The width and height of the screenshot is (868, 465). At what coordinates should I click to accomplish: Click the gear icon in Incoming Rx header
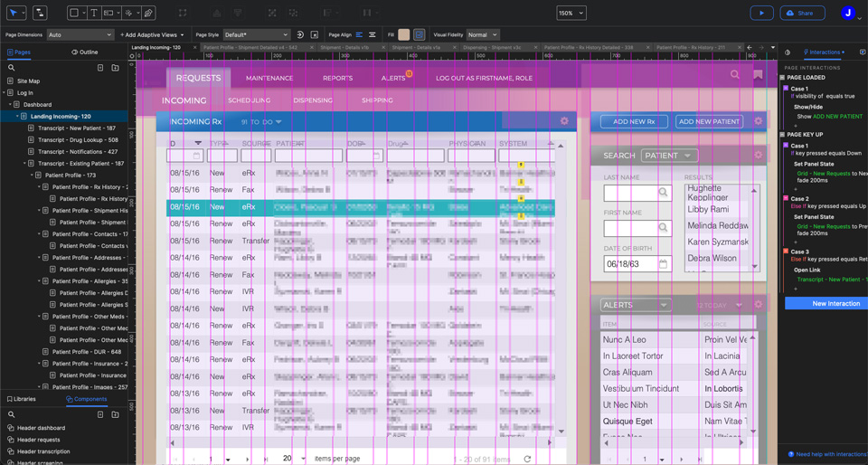point(564,121)
